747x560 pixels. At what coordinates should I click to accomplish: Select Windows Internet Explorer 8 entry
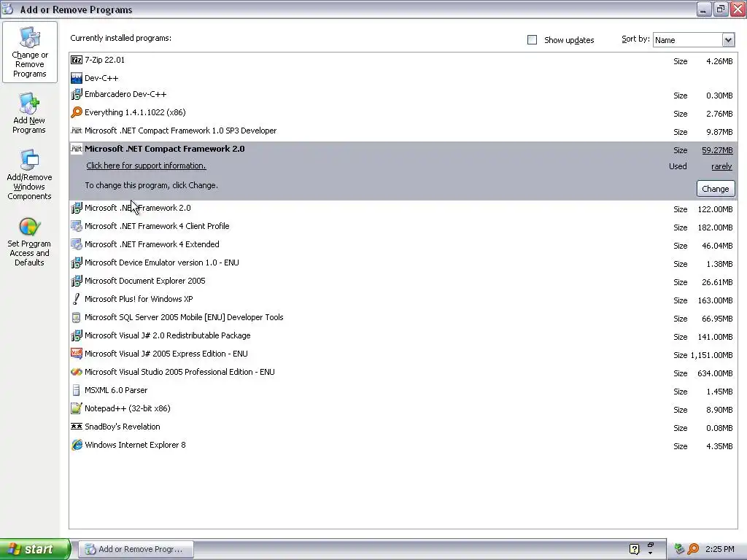pyautogui.click(x=135, y=445)
